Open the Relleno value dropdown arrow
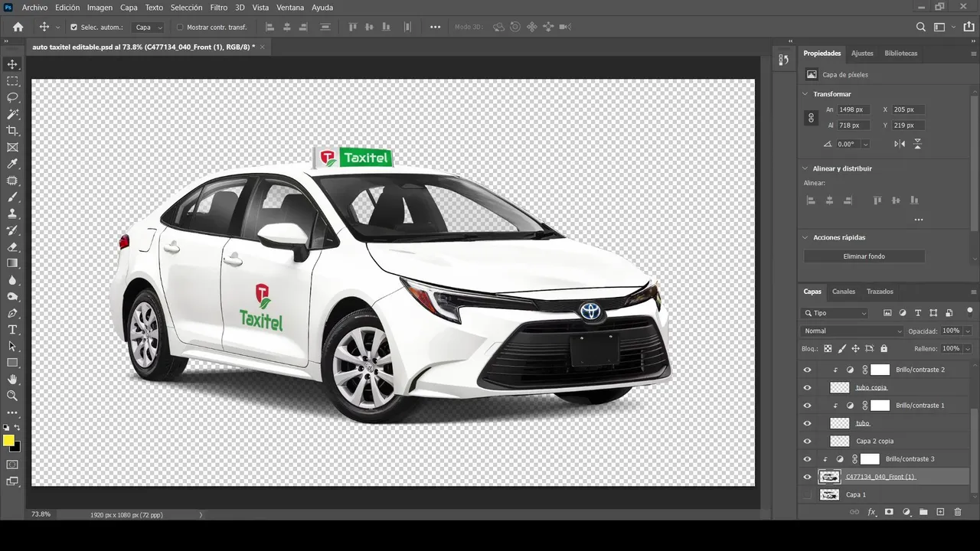The height and width of the screenshot is (551, 980). [968, 348]
